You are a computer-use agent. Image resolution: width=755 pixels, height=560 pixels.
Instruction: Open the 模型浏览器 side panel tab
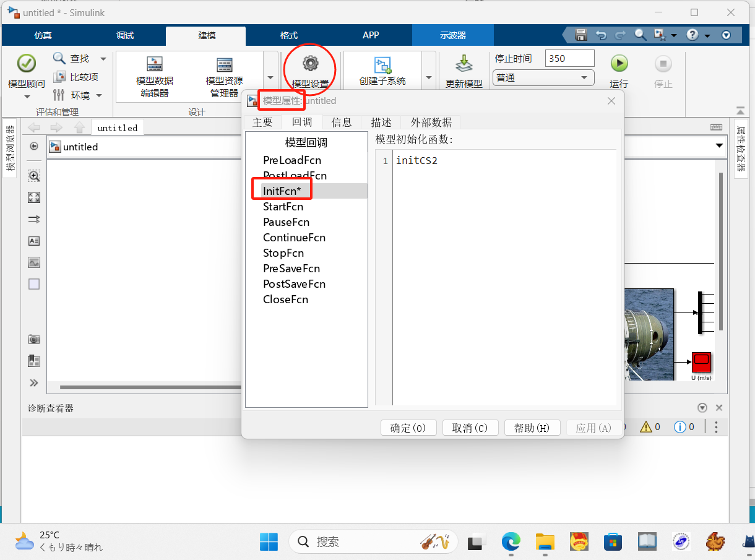10,148
